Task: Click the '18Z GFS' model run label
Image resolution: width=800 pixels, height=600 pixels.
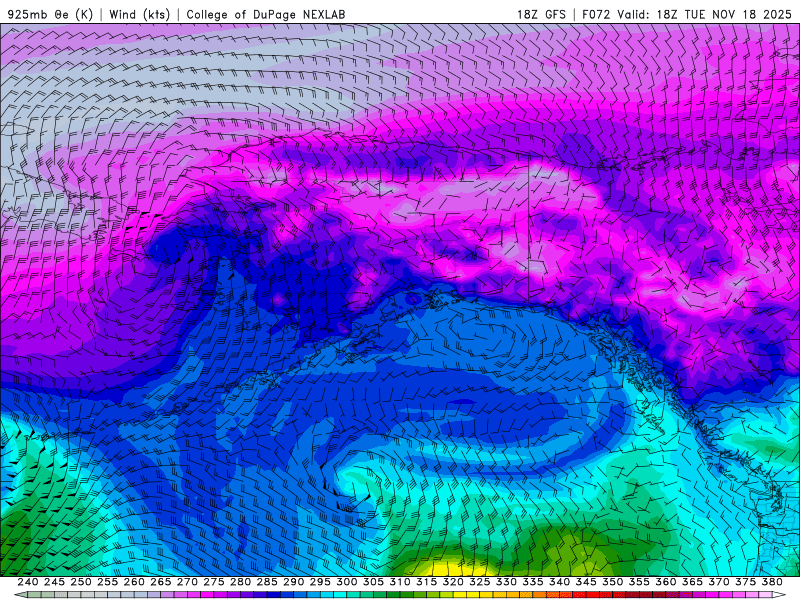Action: [541, 14]
